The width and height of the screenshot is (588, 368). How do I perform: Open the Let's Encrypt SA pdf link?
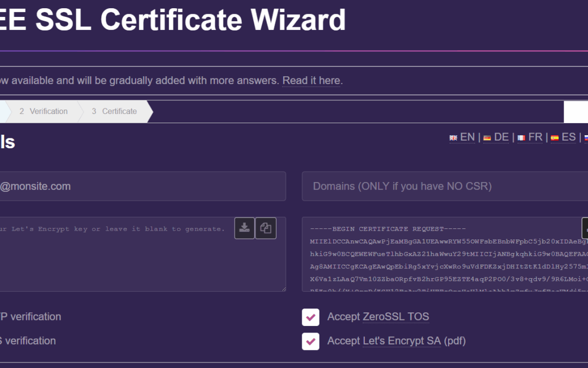402,341
